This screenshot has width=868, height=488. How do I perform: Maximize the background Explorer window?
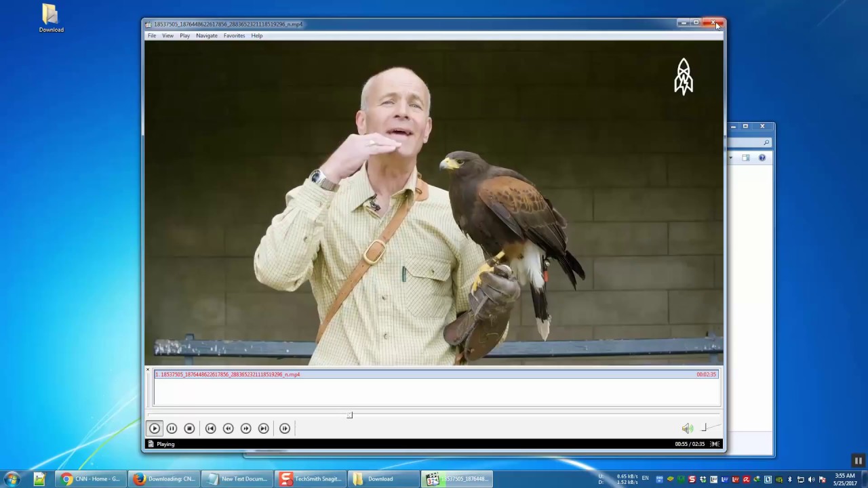click(x=745, y=126)
